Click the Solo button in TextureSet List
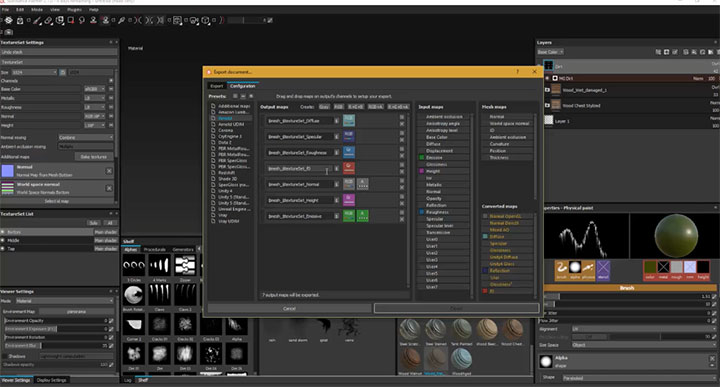 click(x=94, y=223)
